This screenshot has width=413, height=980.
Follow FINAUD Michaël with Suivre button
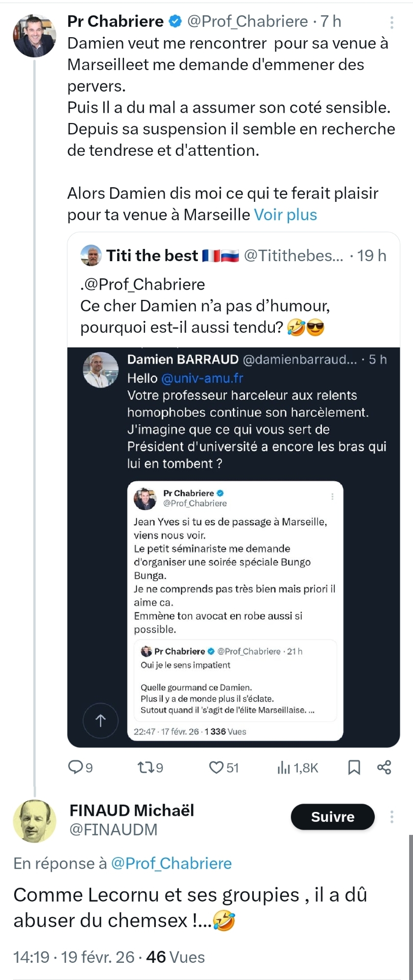333,817
